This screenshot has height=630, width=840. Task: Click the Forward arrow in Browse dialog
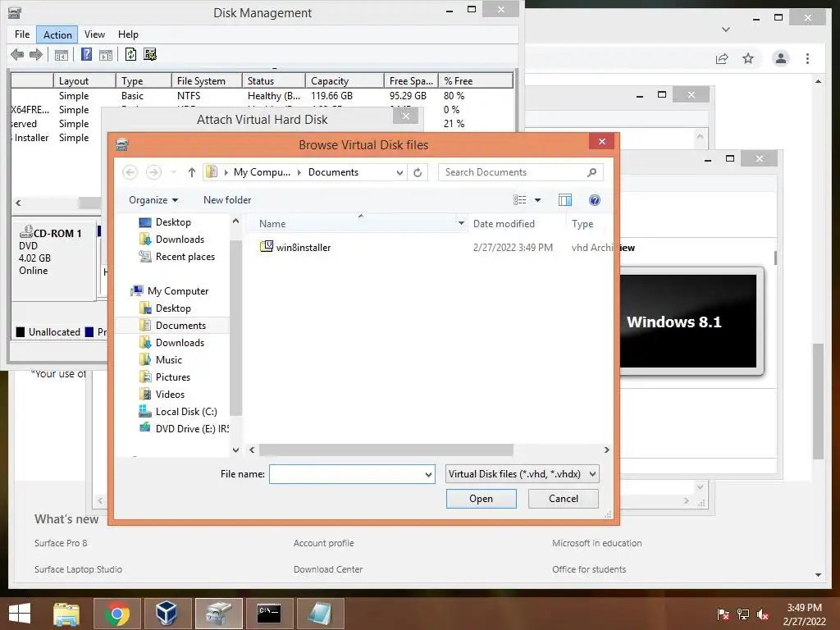pos(153,172)
